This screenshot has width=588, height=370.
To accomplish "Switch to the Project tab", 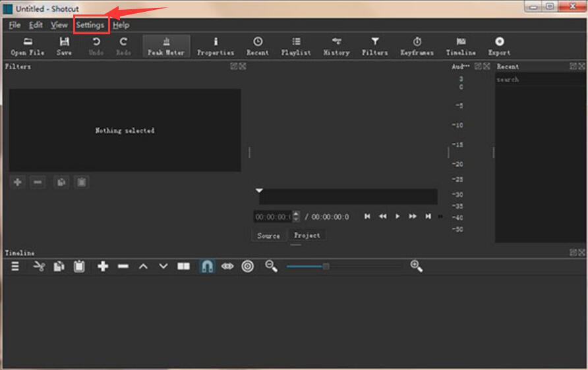I will 307,235.
